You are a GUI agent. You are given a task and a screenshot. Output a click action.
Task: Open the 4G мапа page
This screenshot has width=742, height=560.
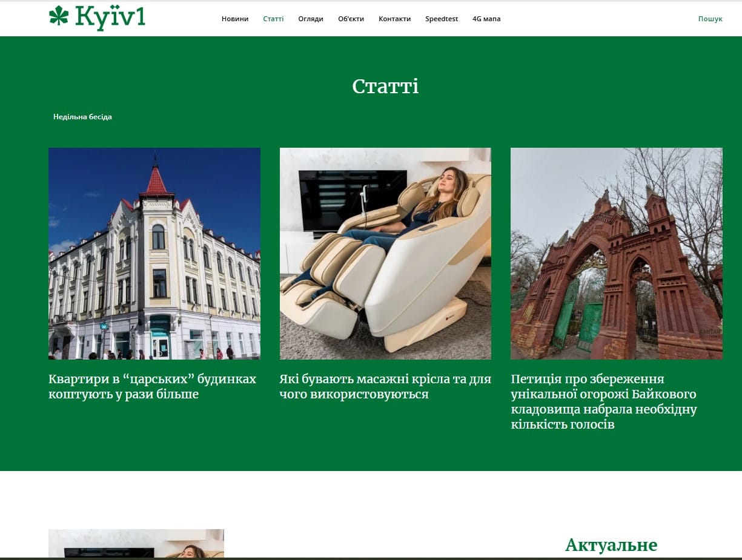point(486,19)
